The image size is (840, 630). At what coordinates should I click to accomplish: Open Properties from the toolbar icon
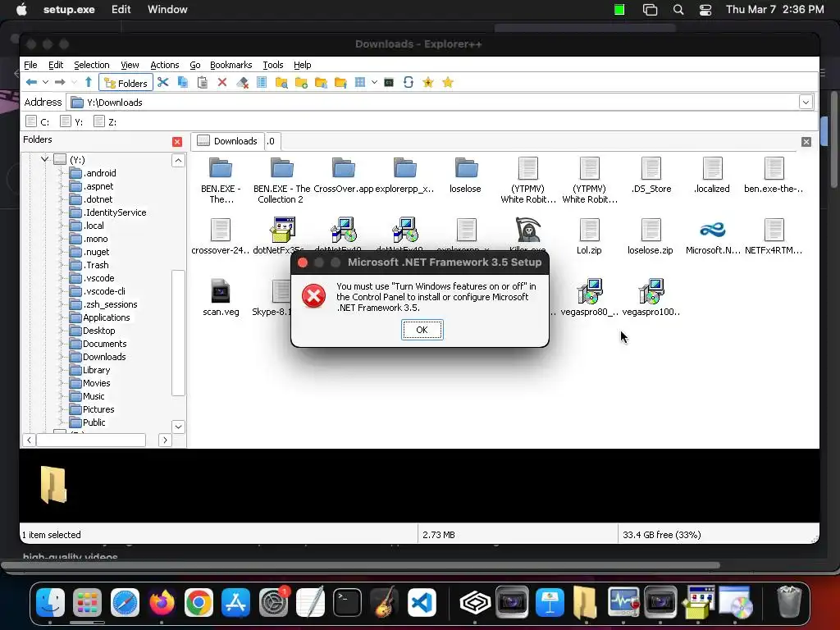262,83
